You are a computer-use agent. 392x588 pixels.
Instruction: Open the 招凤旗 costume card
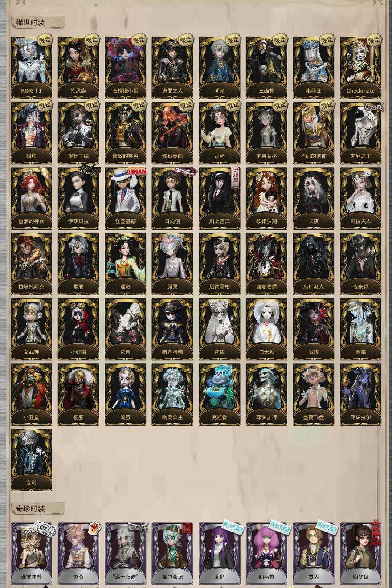point(78,68)
